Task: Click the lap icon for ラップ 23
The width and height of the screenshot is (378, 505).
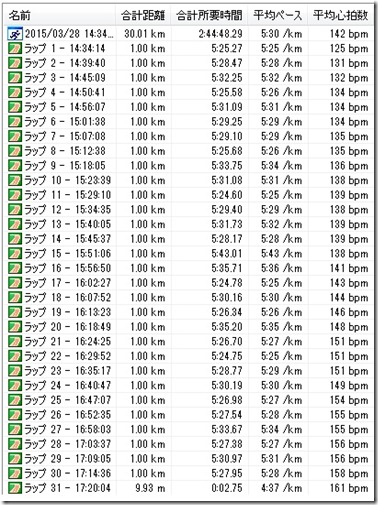Action: (x=15, y=371)
